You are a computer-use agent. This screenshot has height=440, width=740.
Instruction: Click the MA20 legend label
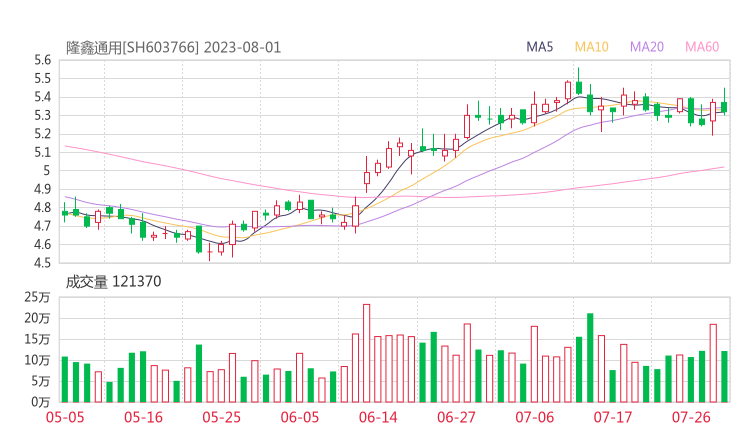[x=647, y=47]
